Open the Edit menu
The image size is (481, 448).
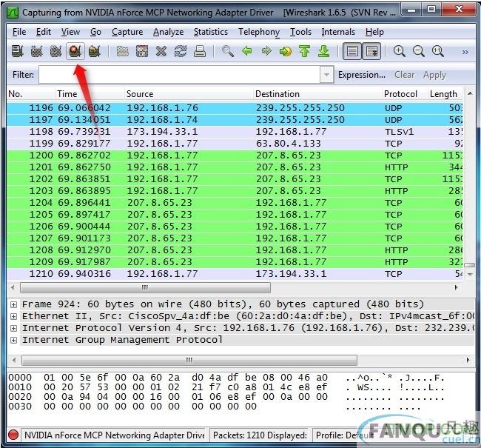(43, 32)
